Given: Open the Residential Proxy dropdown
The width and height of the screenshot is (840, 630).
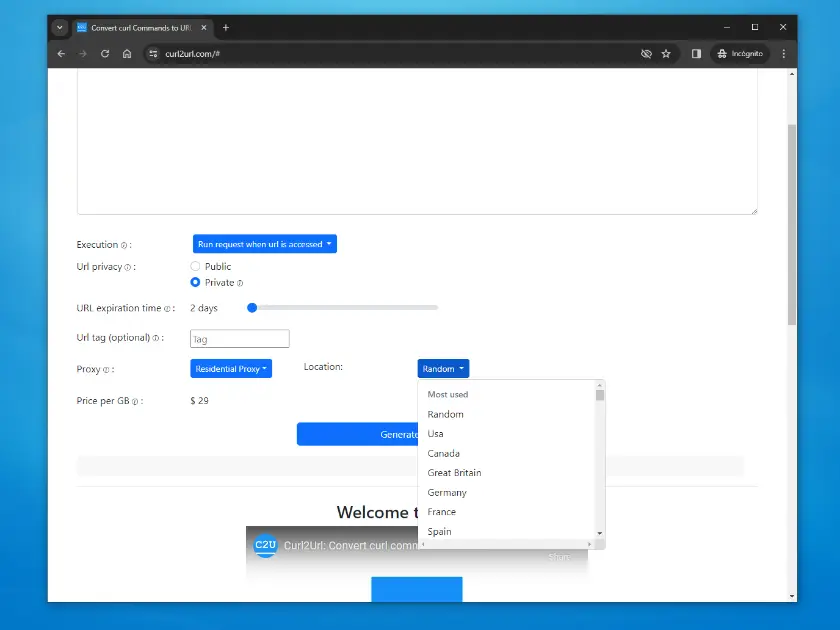Looking at the screenshot, I should (231, 368).
